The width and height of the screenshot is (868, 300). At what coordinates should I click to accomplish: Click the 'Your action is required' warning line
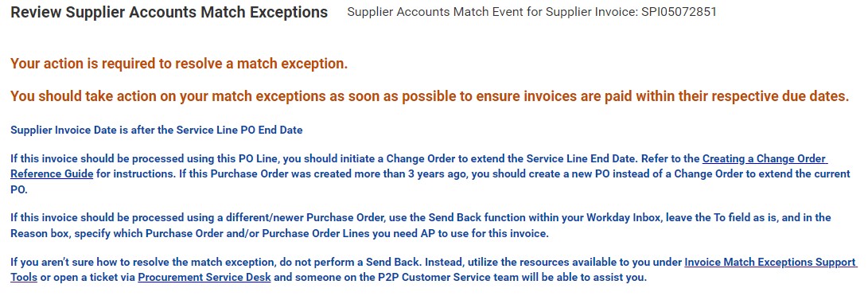(179, 64)
